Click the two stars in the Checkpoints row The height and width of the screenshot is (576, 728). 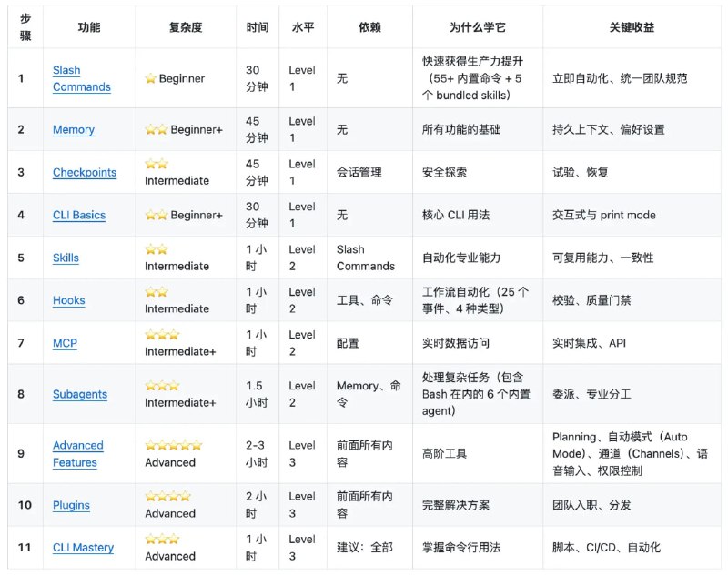(156, 164)
